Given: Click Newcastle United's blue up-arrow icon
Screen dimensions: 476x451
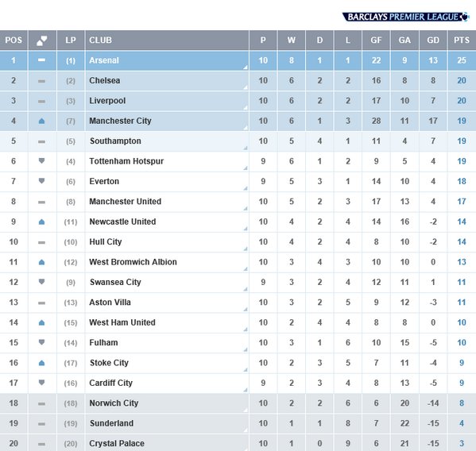Looking at the screenshot, I should click(x=42, y=222).
